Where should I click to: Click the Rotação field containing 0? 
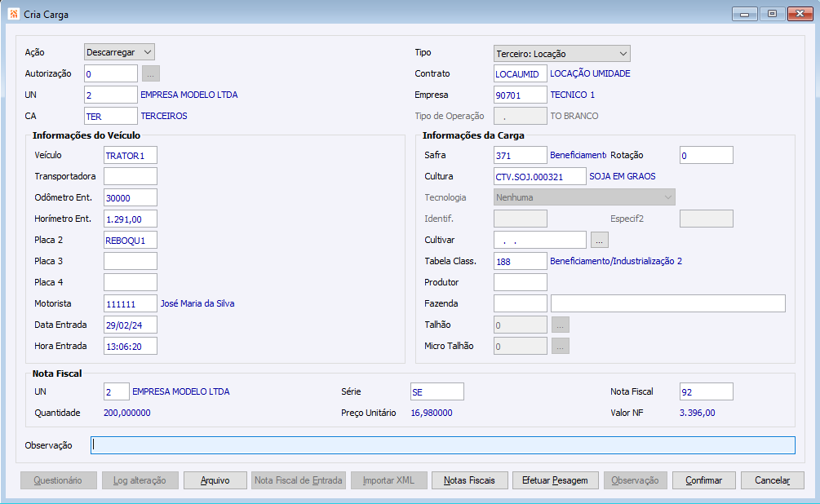pyautogui.click(x=707, y=155)
